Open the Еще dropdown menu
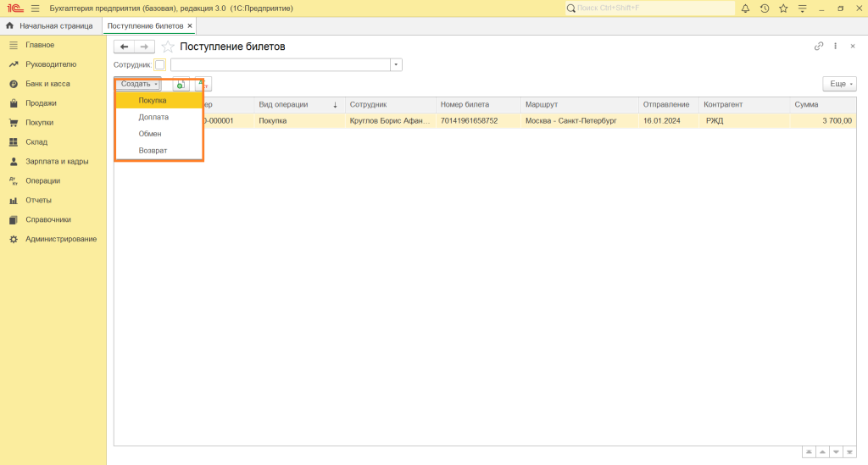Image resolution: width=868 pixels, height=465 pixels. [839, 84]
